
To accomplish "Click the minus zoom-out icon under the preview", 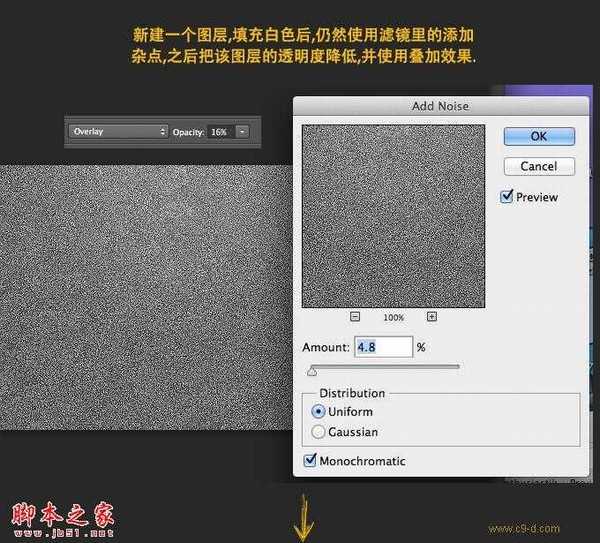I will click(355, 317).
